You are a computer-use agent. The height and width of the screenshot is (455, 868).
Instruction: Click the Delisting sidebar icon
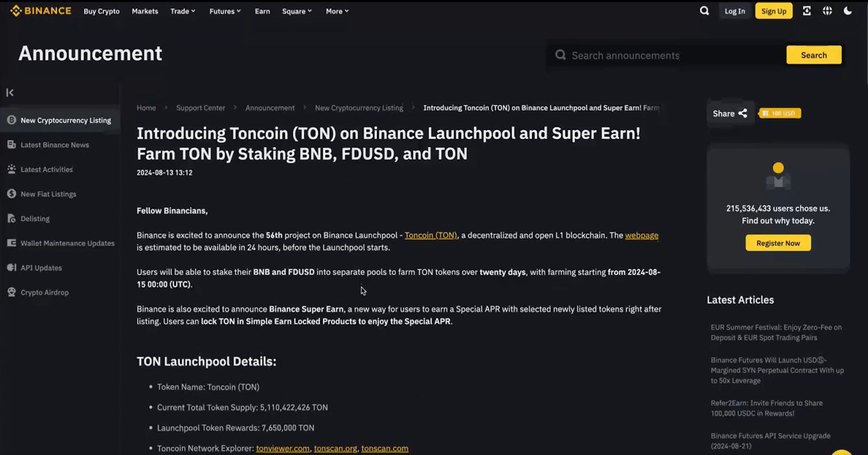pos(11,218)
